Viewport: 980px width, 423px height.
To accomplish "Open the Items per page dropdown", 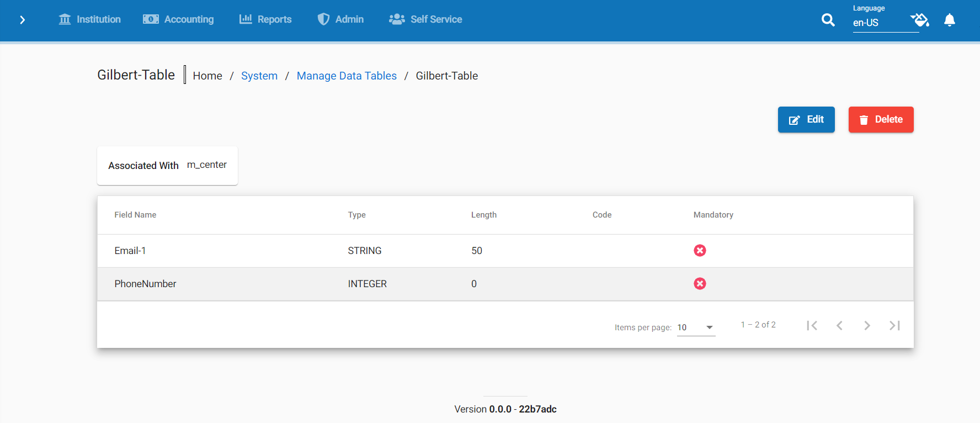I will pyautogui.click(x=696, y=327).
